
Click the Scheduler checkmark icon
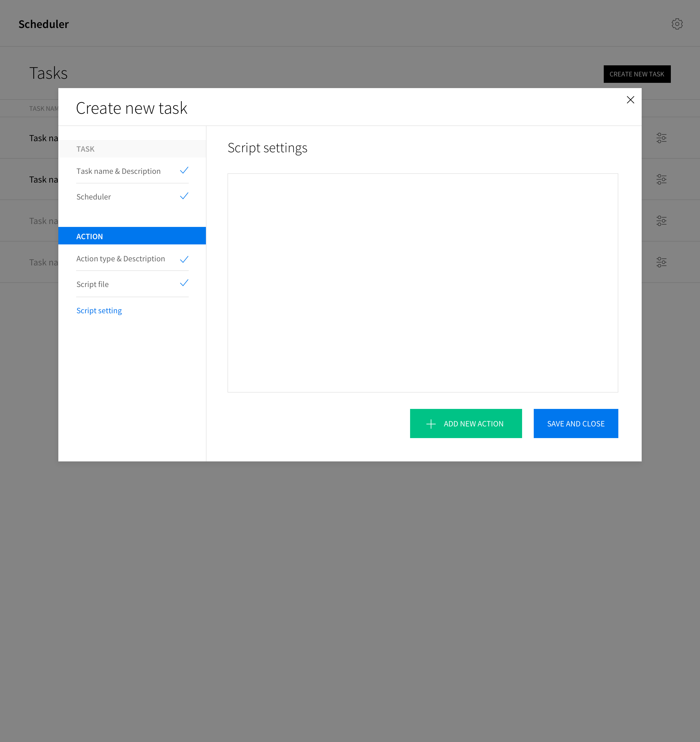(184, 195)
